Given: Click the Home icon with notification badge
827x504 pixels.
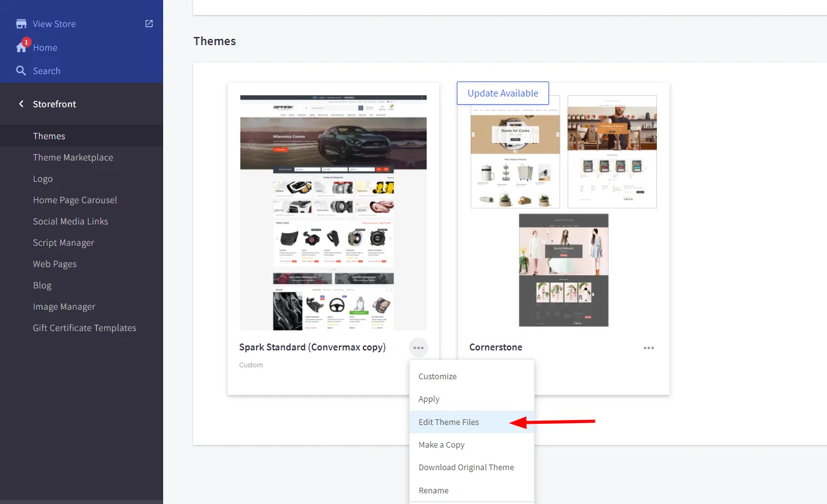Looking at the screenshot, I should point(22,47).
